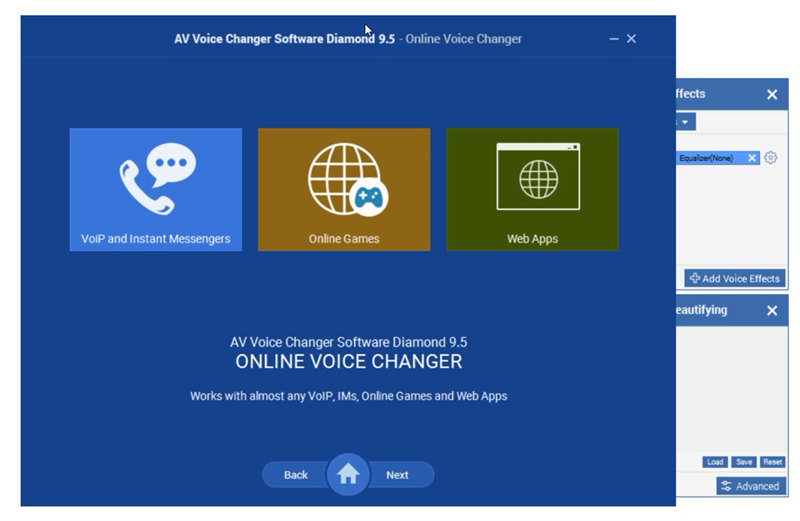Open the dropdown arrow in the Effects panel
The height and width of the screenshot is (521, 800).
click(685, 122)
